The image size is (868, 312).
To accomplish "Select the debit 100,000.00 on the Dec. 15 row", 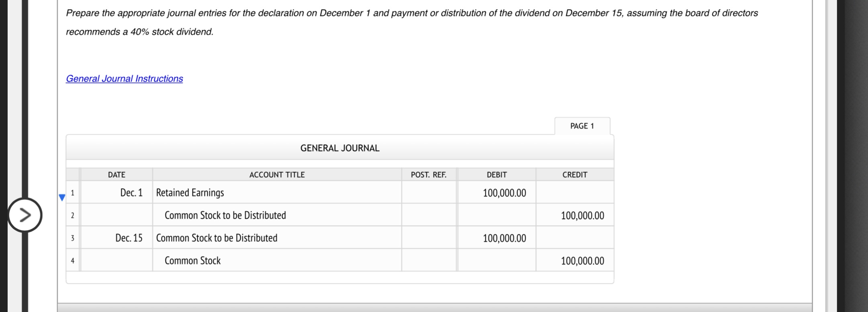I will point(504,238).
